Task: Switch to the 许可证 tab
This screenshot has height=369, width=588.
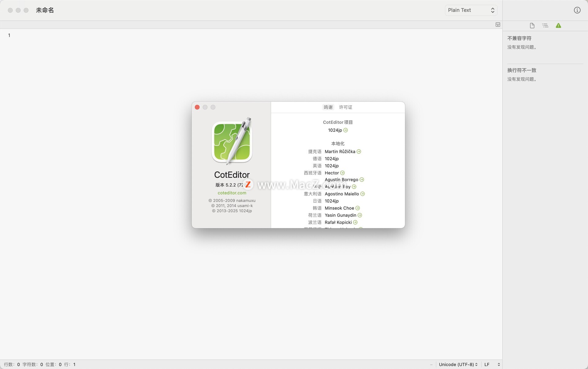Action: (x=345, y=107)
